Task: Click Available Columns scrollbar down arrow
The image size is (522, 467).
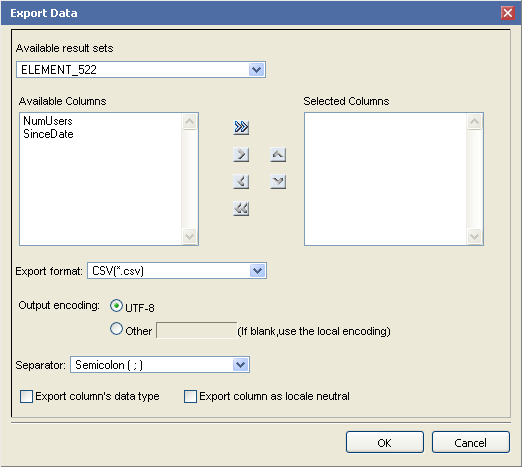Action: click(x=189, y=236)
